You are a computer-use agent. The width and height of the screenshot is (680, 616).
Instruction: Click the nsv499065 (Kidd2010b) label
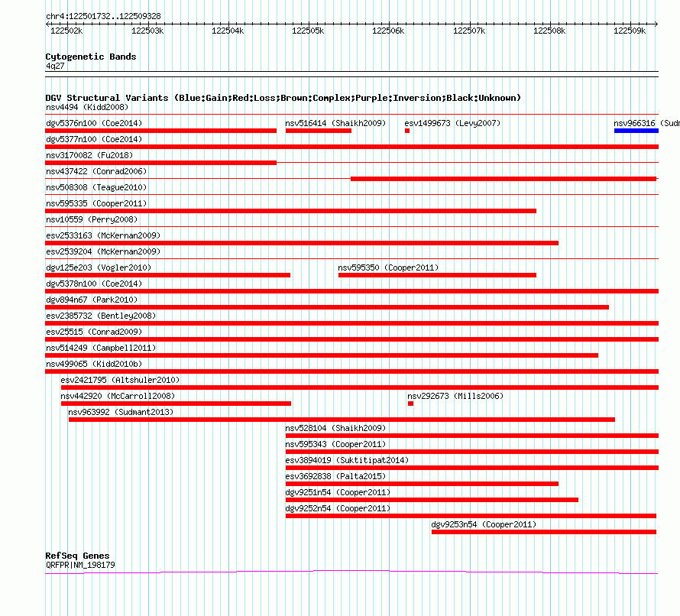pos(94,364)
